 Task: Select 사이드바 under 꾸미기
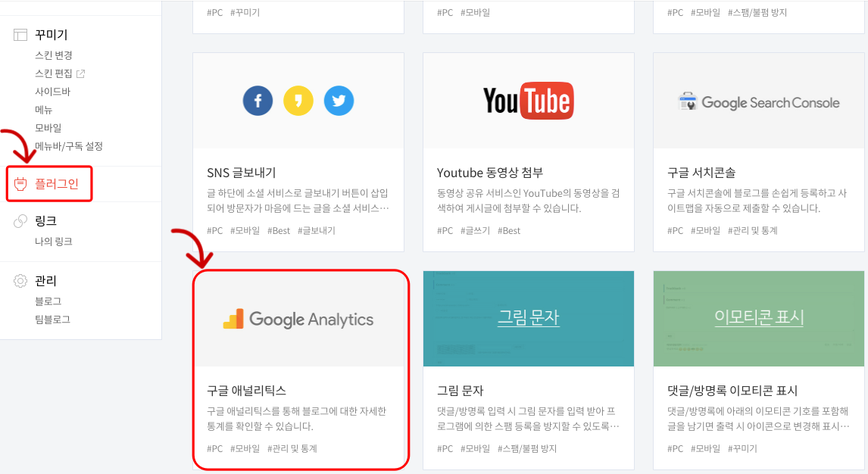(52, 92)
